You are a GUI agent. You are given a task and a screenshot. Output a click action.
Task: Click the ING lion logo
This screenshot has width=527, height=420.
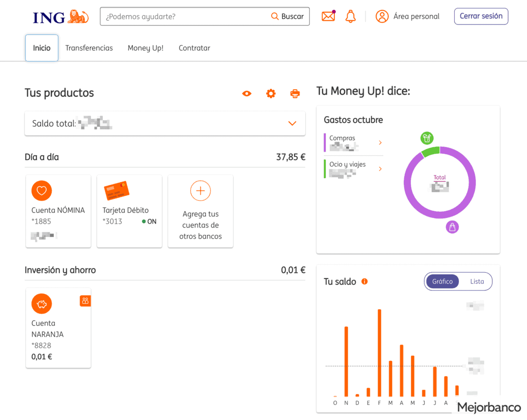(61, 17)
